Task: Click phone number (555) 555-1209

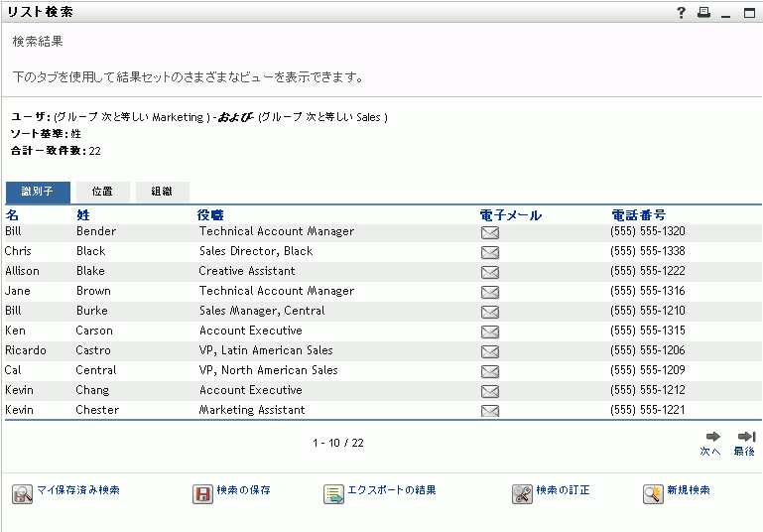Action: coord(648,370)
